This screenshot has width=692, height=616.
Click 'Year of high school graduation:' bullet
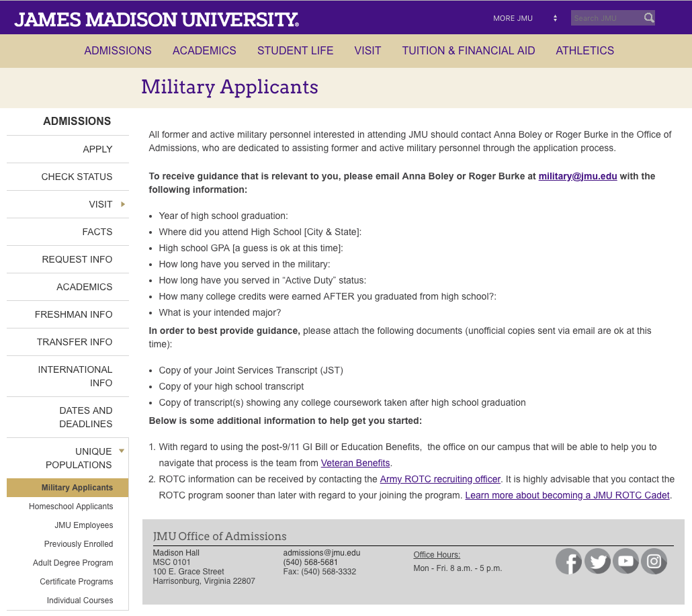(223, 216)
